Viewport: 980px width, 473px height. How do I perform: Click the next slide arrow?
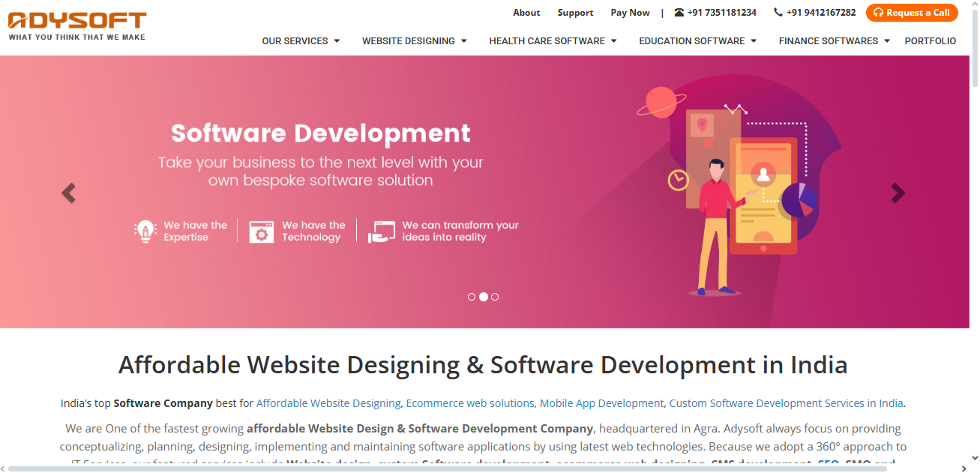[898, 193]
